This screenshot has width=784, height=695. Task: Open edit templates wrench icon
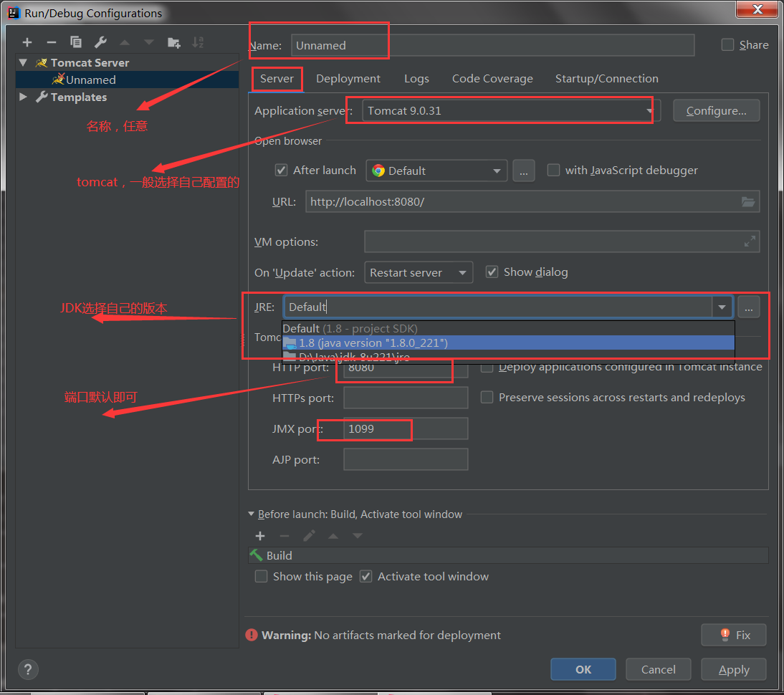pos(100,42)
